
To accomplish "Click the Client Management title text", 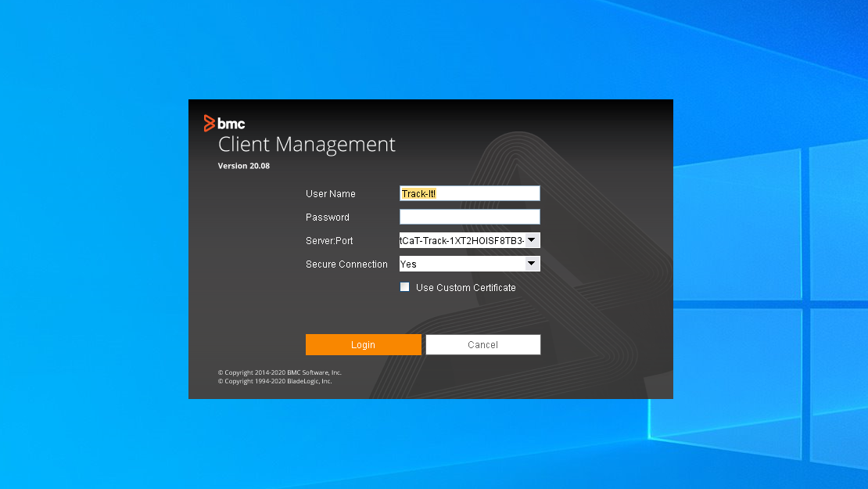I will [307, 145].
